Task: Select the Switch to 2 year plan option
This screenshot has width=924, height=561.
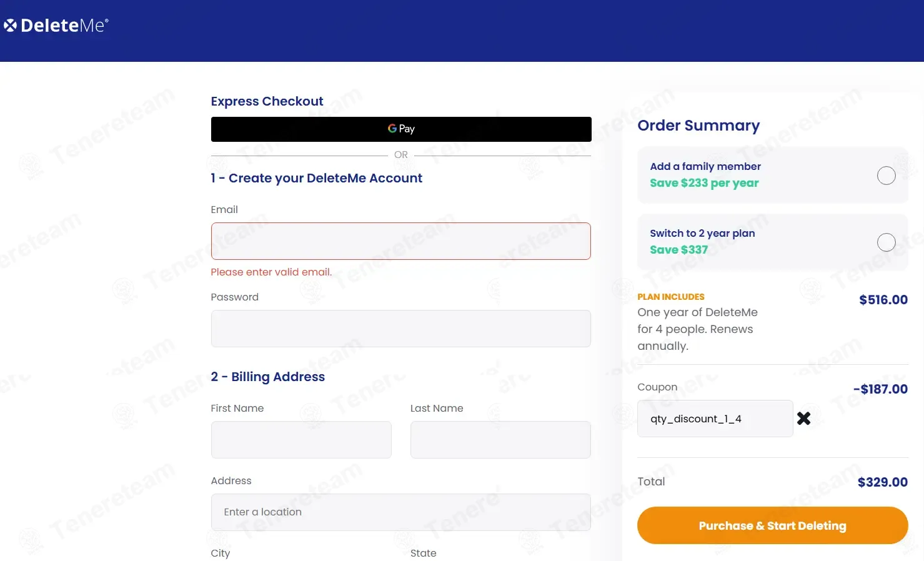Action: click(886, 242)
